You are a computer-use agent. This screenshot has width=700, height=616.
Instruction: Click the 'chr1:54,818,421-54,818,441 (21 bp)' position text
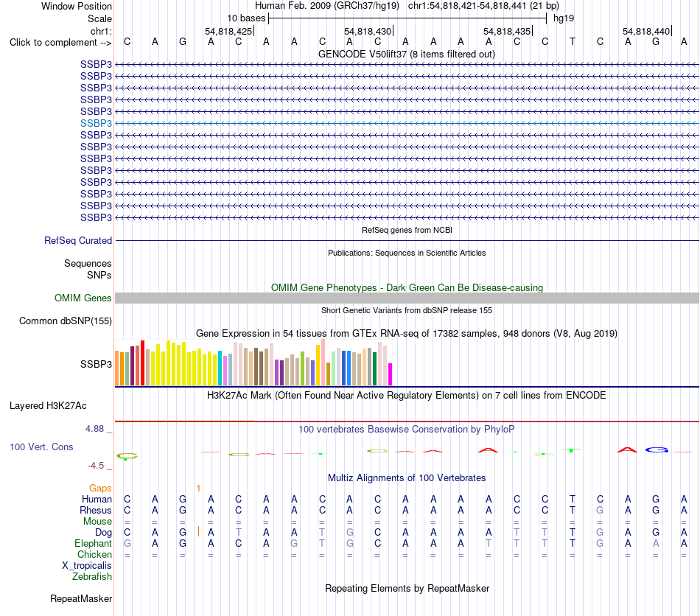(483, 6)
